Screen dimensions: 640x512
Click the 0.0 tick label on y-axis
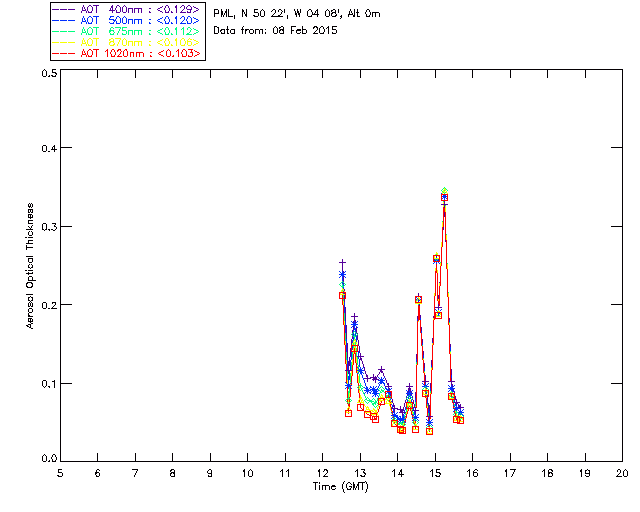pos(46,459)
